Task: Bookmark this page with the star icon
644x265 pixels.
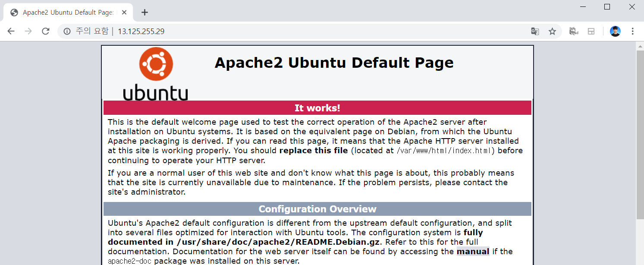Action: coord(552,31)
